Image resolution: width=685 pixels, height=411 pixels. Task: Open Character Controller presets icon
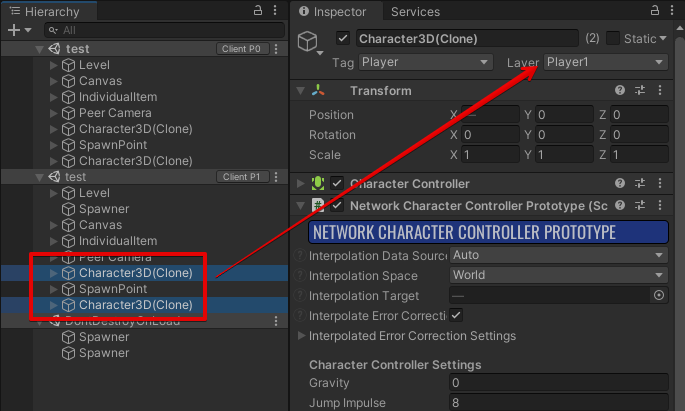click(x=640, y=183)
